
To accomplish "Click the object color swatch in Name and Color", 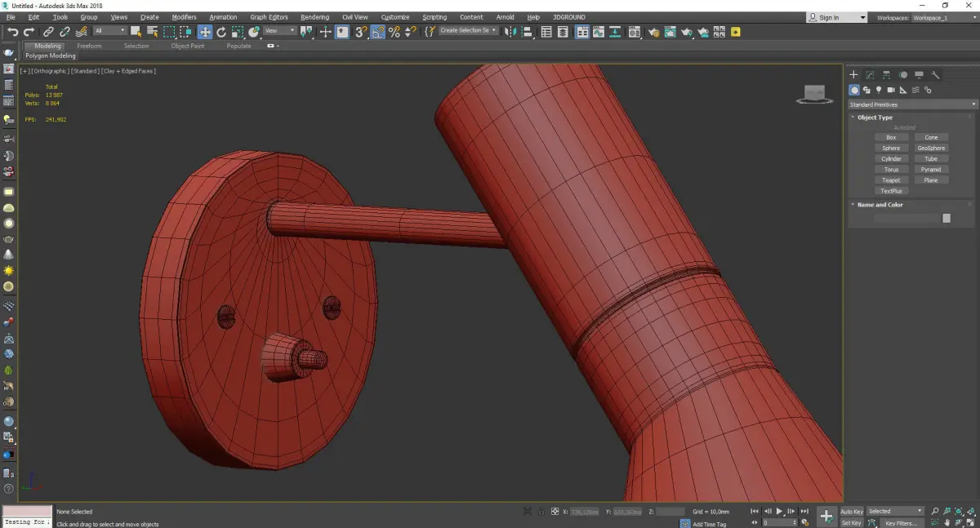I will [x=946, y=218].
